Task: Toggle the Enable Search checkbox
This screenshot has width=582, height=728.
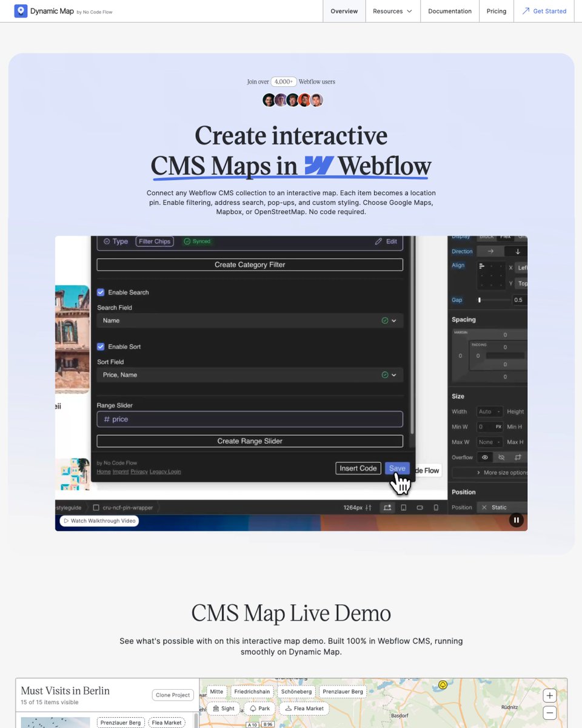Action: (101, 292)
